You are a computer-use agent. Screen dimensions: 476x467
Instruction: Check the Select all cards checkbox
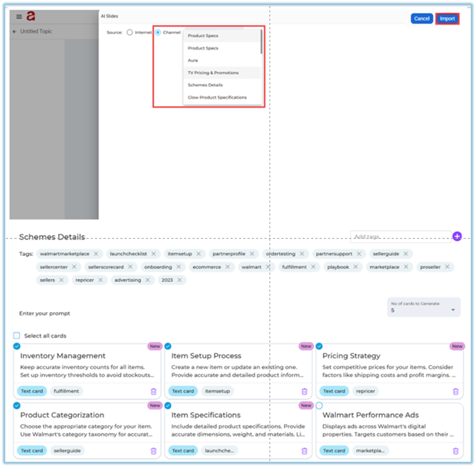click(x=17, y=336)
